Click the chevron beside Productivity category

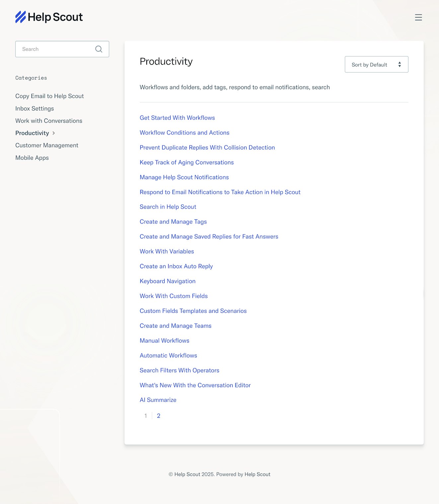(x=54, y=133)
